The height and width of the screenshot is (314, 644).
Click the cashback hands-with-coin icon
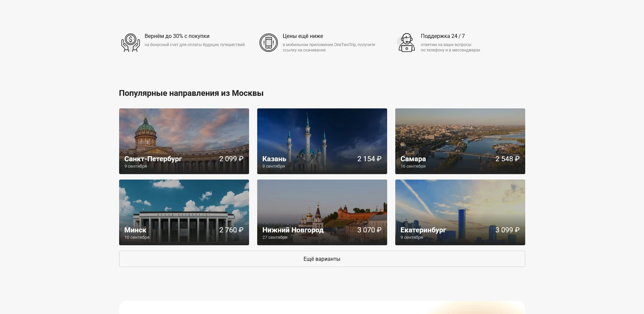131,43
